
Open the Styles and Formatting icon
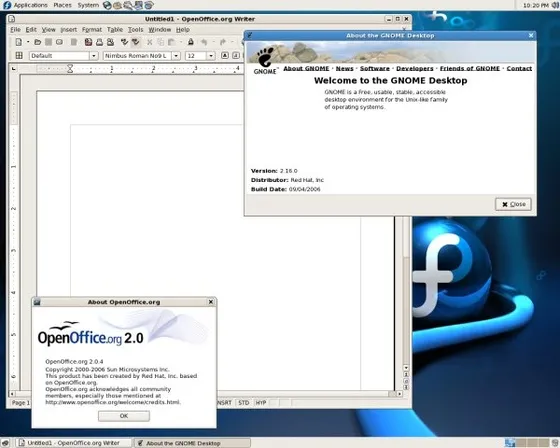click(x=19, y=56)
